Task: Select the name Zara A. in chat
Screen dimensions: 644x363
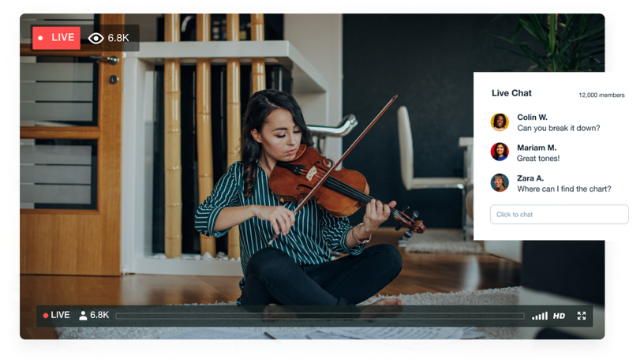Action: coord(530,178)
